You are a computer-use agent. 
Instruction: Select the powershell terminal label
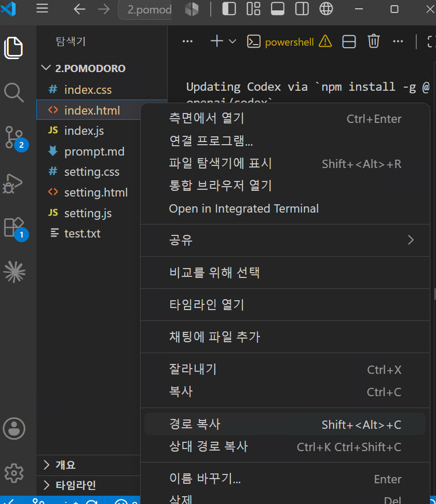click(x=289, y=42)
